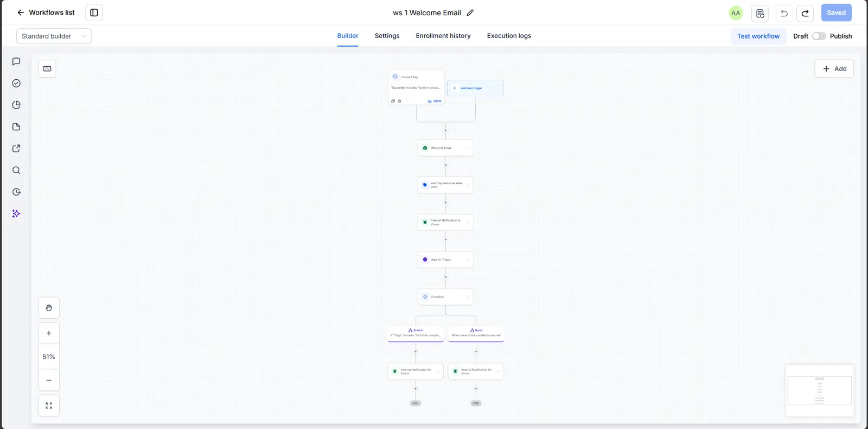This screenshot has width=868, height=429.
Task: Open the Settings tab
Action: tap(387, 36)
